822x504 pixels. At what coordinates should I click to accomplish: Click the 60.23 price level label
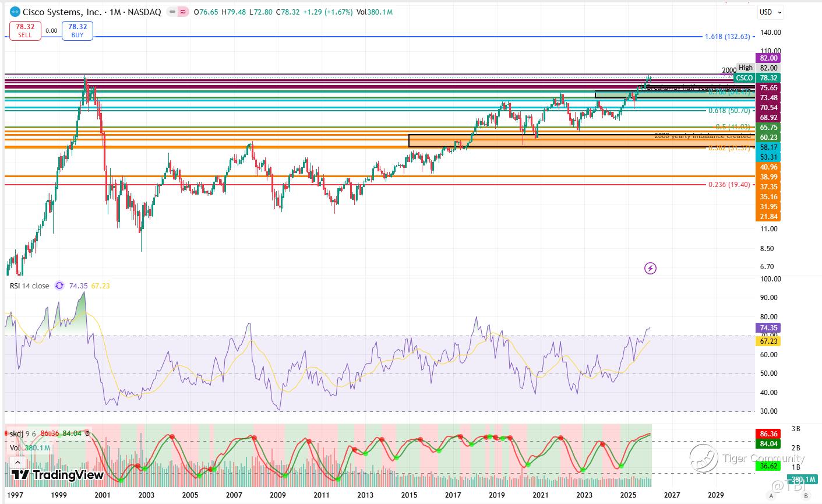click(x=767, y=138)
